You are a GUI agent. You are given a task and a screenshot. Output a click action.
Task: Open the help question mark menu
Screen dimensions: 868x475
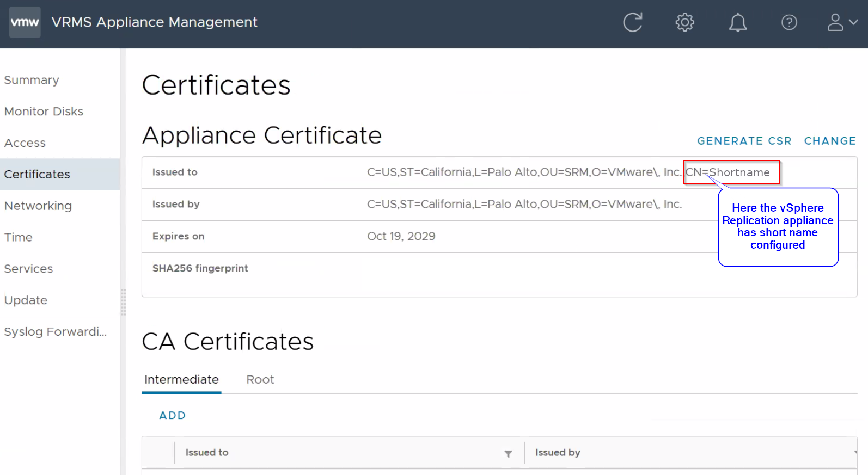pyautogui.click(x=789, y=22)
